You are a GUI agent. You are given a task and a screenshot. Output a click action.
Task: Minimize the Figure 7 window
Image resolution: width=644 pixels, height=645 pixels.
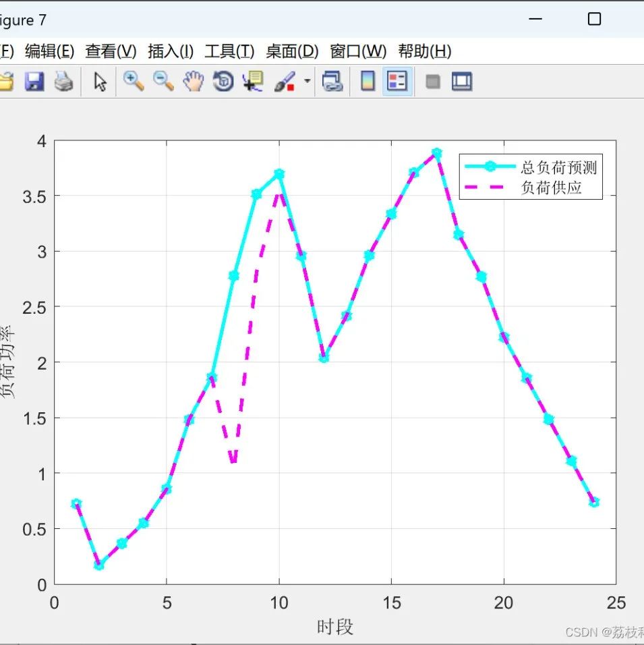(535, 19)
